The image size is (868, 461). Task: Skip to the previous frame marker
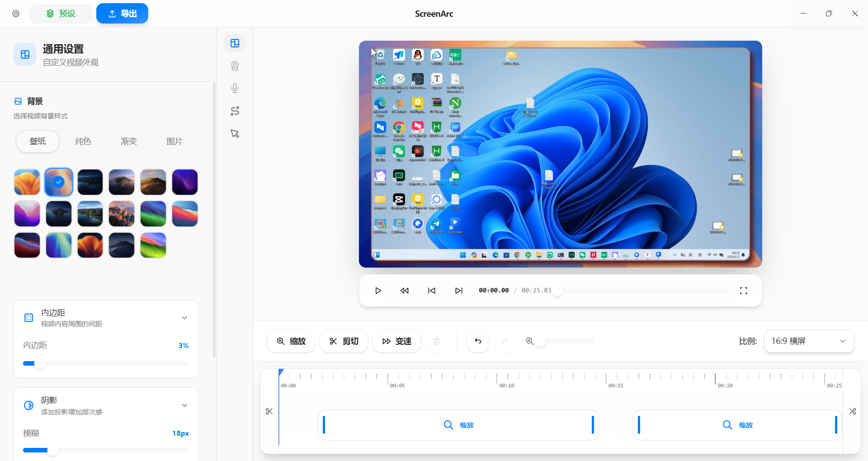click(x=432, y=291)
